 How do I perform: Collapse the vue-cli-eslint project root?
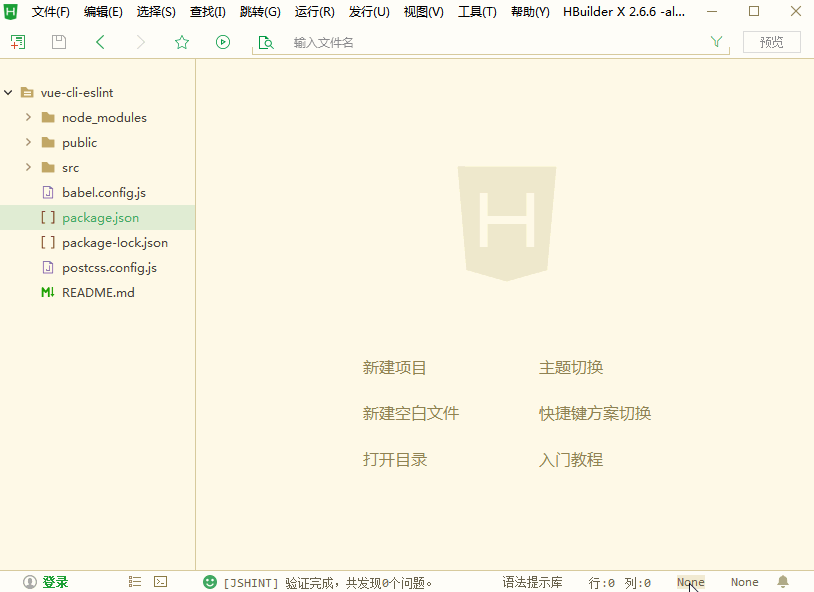point(8,92)
